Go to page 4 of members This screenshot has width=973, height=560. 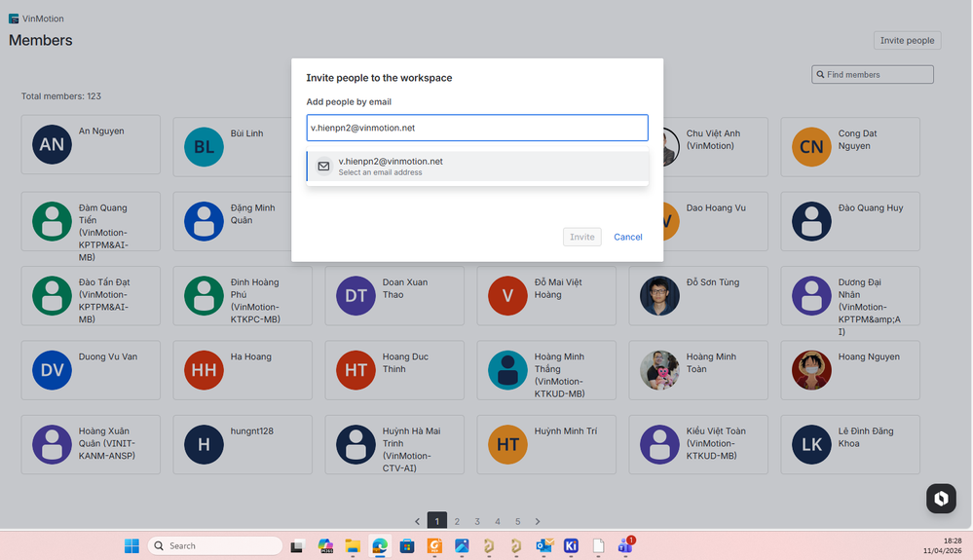497,522
